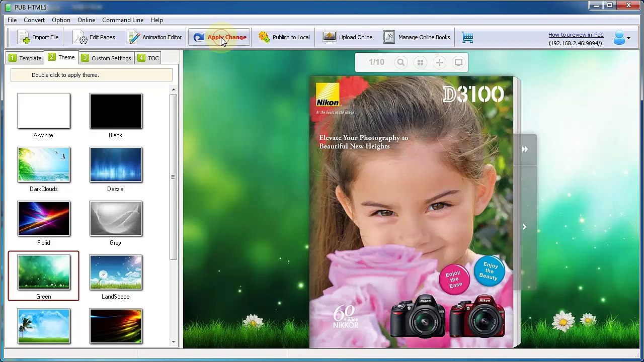This screenshot has height=362, width=644.
Task: Open How to preview in iPad link
Action: pos(576,35)
